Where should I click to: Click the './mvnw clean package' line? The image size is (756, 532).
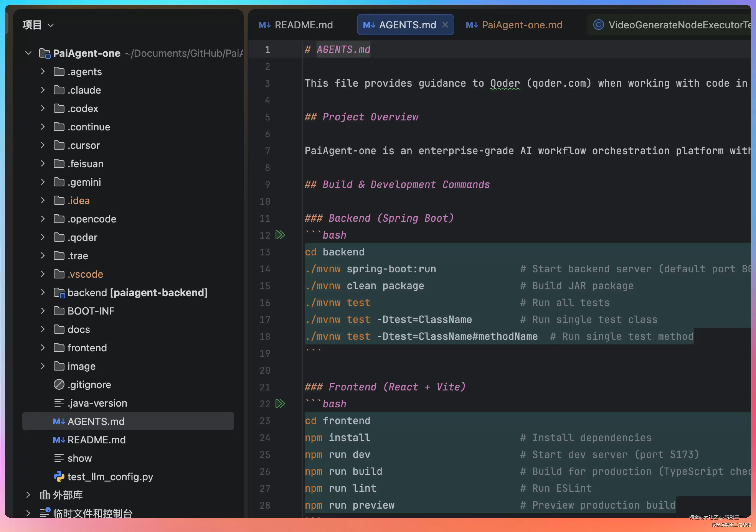click(x=364, y=286)
